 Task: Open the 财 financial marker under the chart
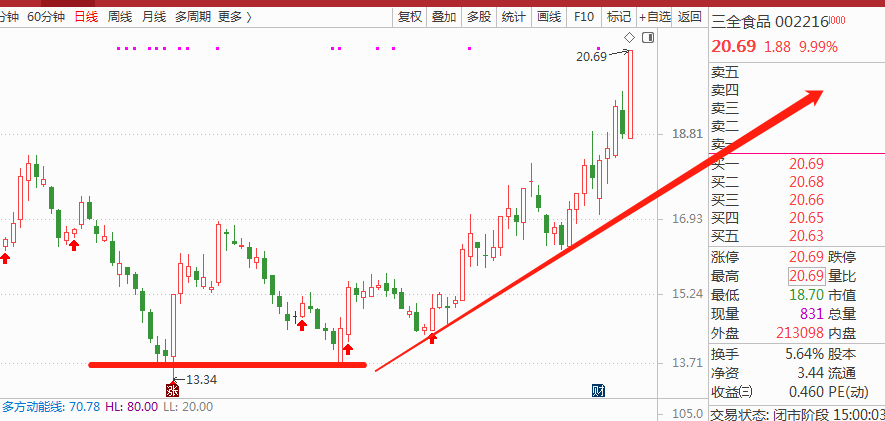tap(598, 390)
